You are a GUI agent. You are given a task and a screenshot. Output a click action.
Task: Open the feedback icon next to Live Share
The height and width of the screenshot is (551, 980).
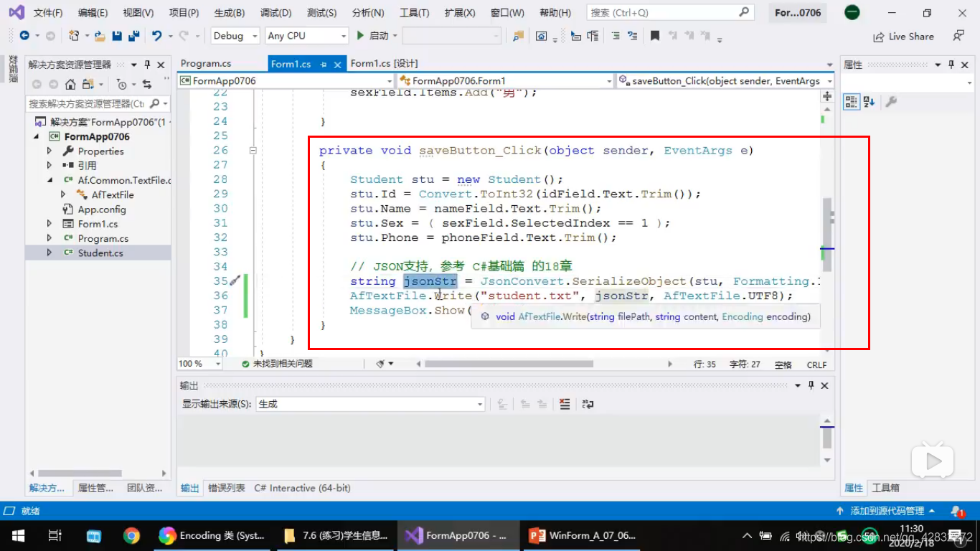click(x=958, y=36)
